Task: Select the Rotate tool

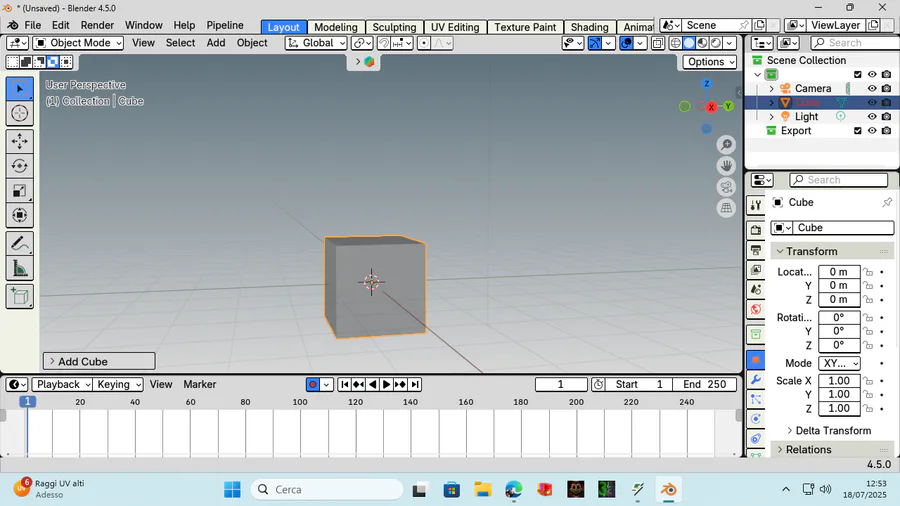Action: [20, 166]
